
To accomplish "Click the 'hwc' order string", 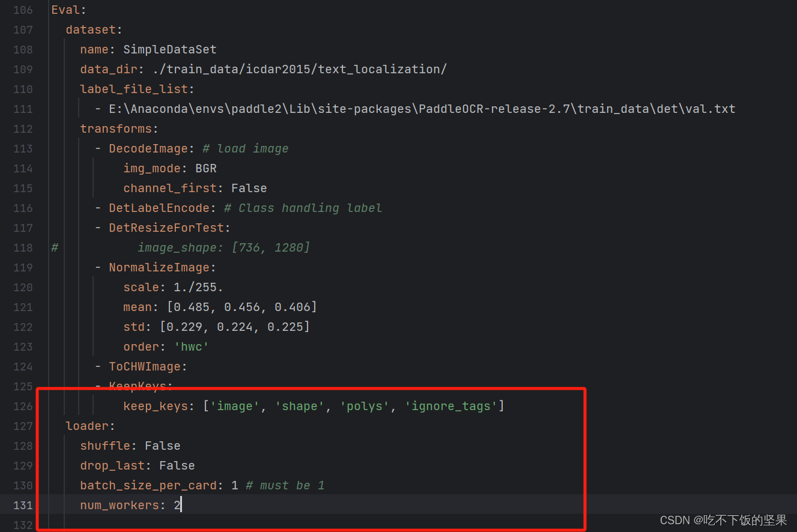I will point(192,346).
